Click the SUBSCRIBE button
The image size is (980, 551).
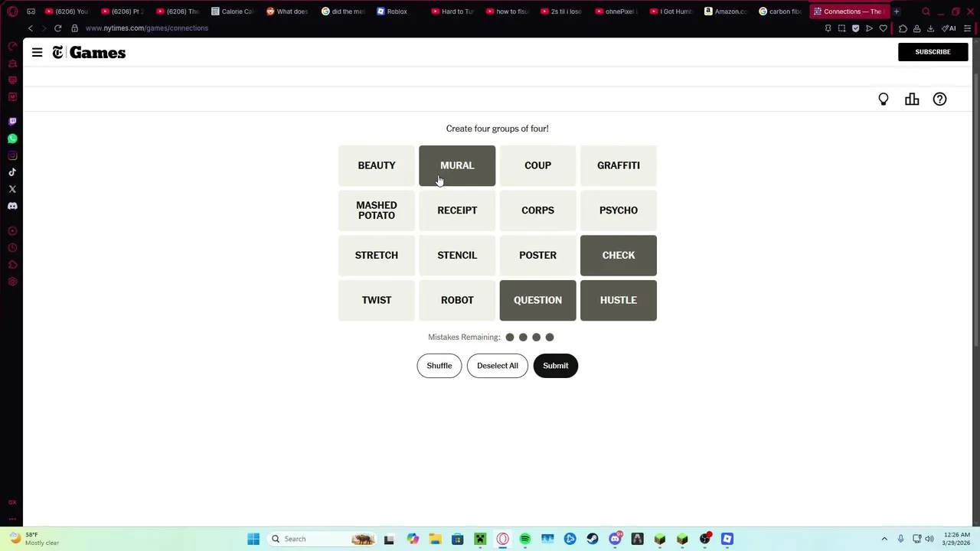tap(933, 52)
